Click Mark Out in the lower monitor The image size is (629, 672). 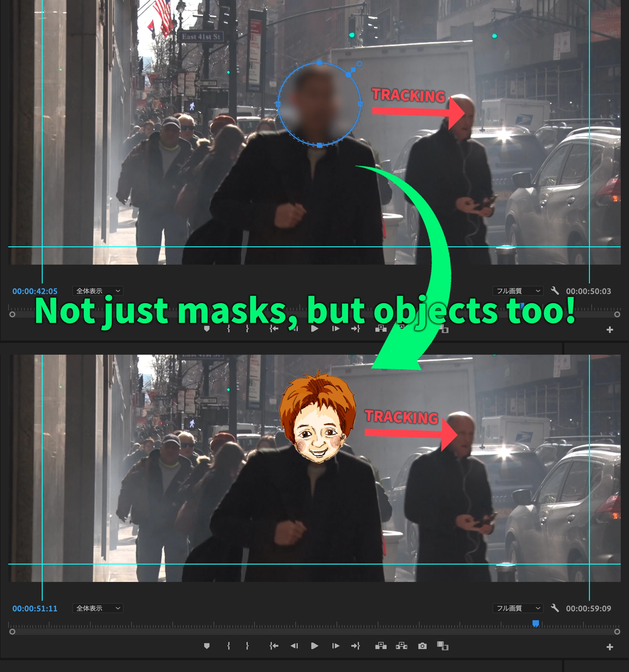coord(247,646)
